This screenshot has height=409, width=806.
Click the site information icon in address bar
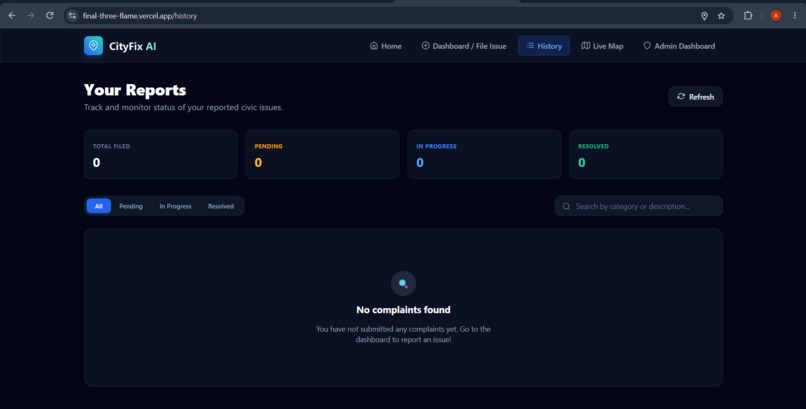72,16
